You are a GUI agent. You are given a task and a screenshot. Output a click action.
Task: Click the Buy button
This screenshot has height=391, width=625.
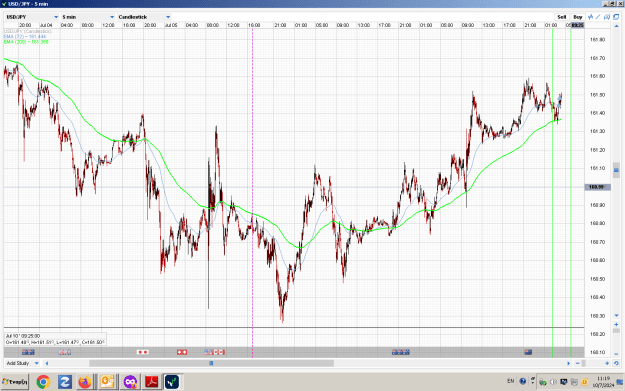coord(578,17)
